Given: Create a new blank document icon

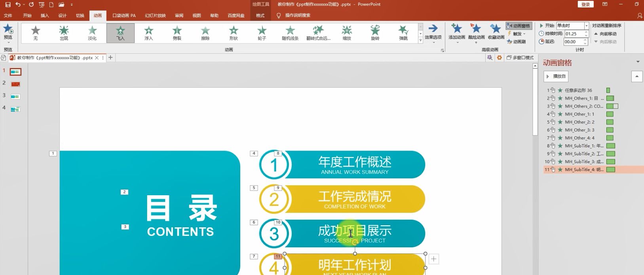Looking at the screenshot, I should coord(51,5).
